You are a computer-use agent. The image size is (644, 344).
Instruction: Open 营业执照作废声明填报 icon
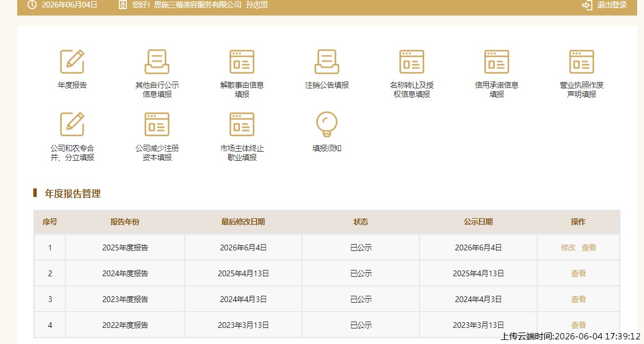(581, 61)
